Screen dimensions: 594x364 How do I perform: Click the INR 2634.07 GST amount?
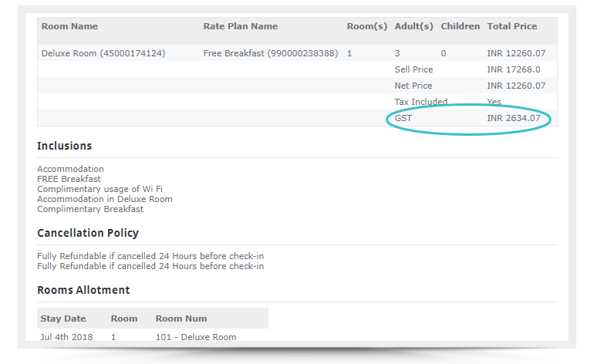pos(513,118)
